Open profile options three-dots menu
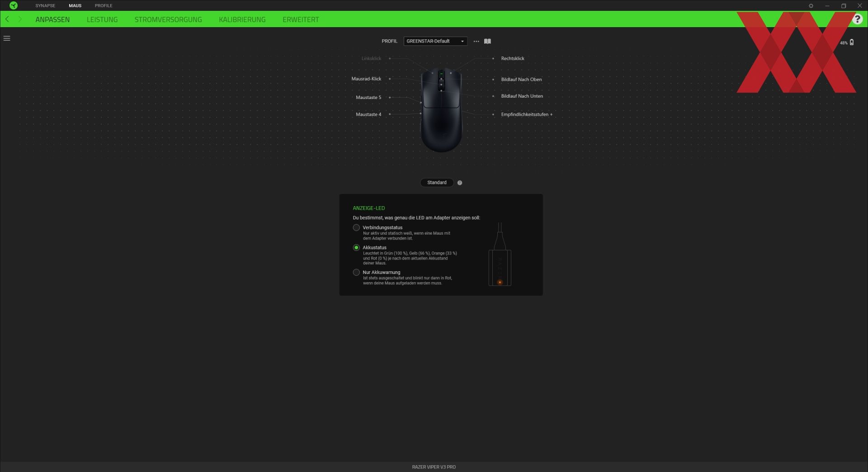The width and height of the screenshot is (868, 472). point(476,41)
